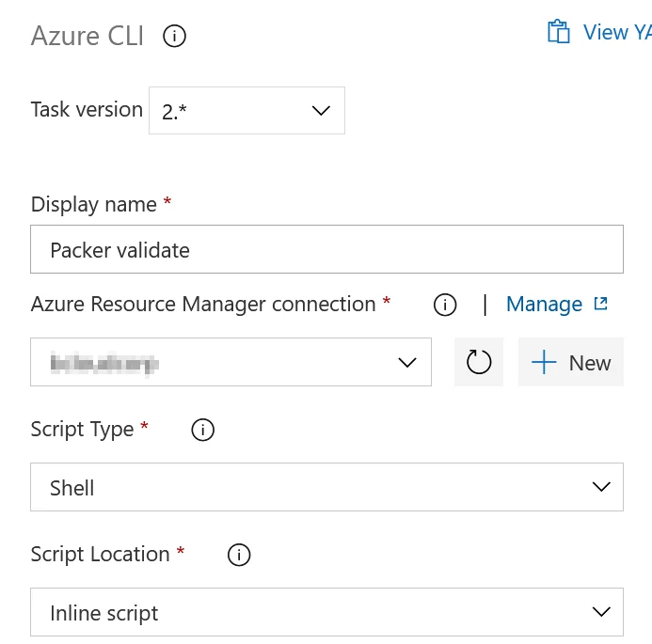Click the Script Type info icon

[202, 430]
